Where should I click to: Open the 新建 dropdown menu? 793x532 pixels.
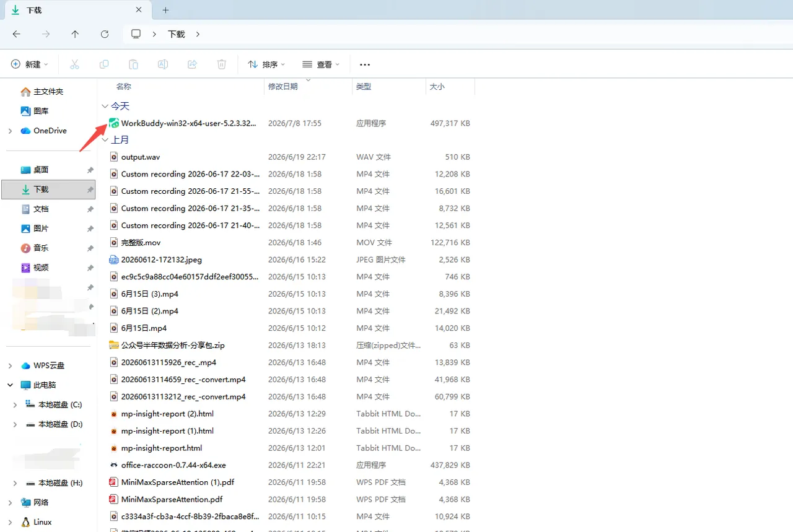[30, 64]
